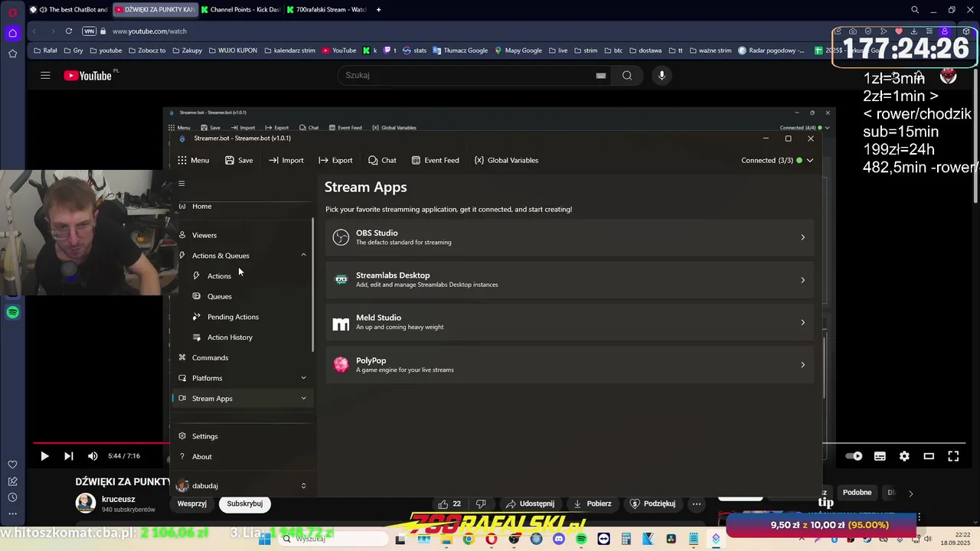
Task: Enter YouTube fullscreen mode
Action: (x=953, y=456)
